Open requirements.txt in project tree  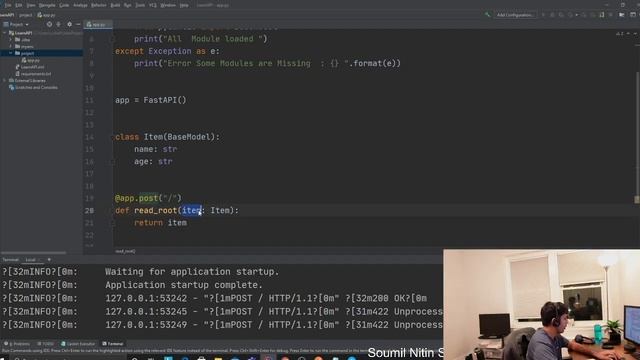point(33,74)
